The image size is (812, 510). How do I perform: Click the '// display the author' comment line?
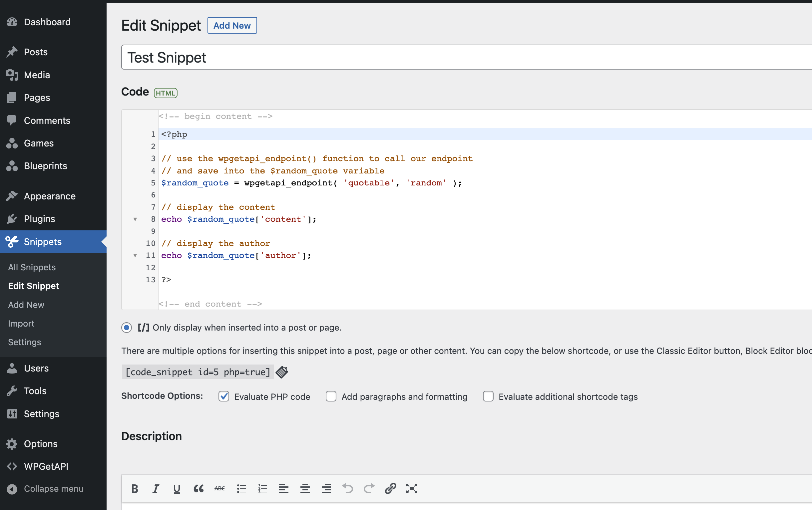click(216, 243)
